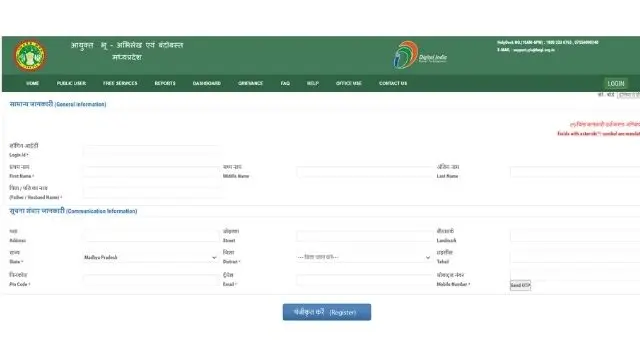
Task: Click the Landmark input field
Action: pos(575,236)
